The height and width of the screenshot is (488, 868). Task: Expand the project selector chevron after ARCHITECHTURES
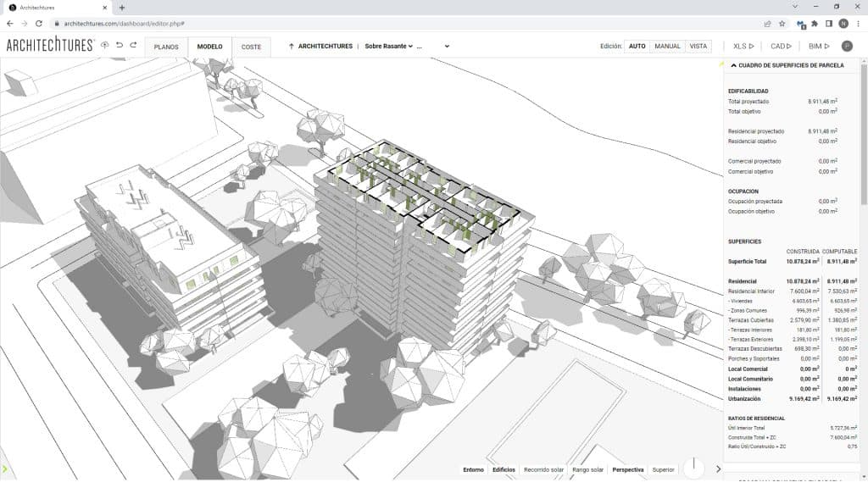tap(448, 46)
